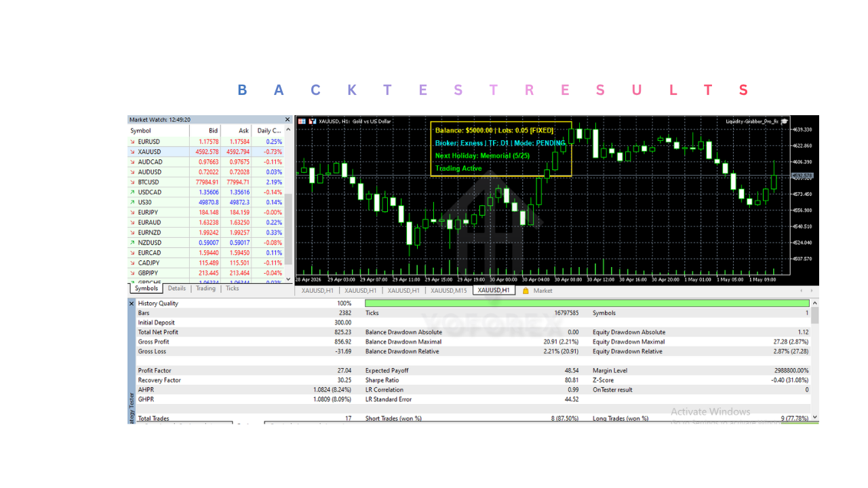Switch to the XAUUSD,M15 chart tab
The image size is (868, 488).
pos(450,291)
